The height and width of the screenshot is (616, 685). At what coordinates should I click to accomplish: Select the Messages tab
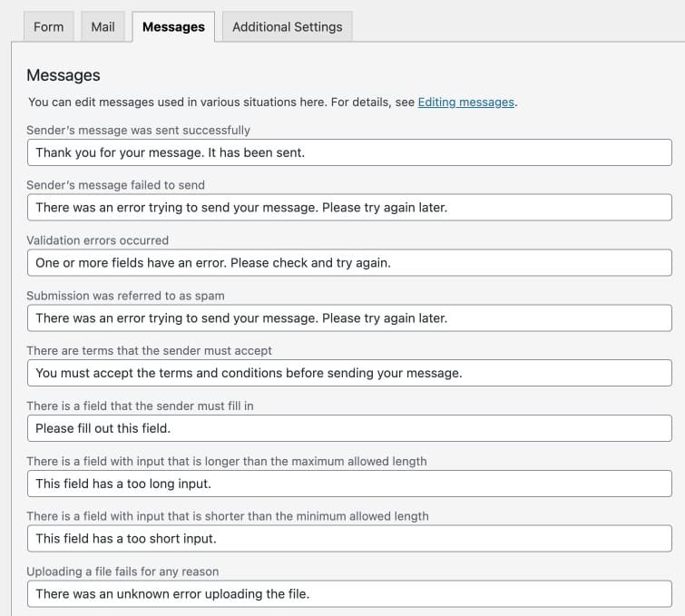[x=173, y=26]
